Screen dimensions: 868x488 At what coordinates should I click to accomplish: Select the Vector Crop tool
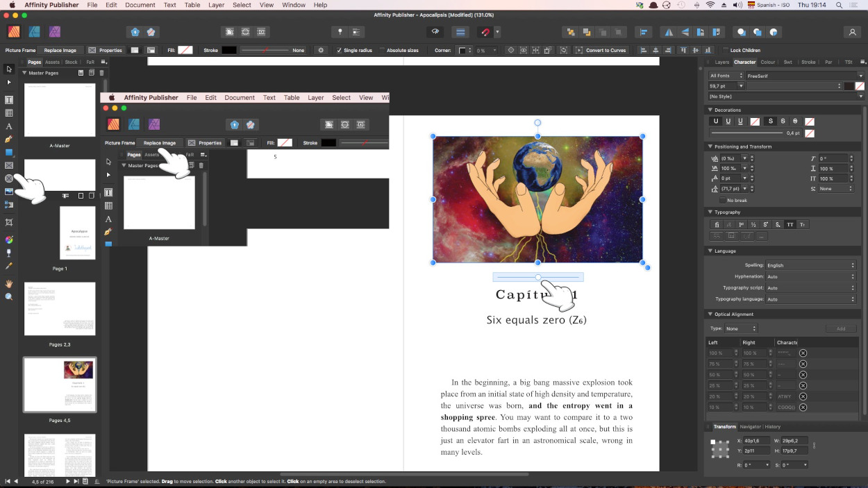pyautogui.click(x=9, y=223)
